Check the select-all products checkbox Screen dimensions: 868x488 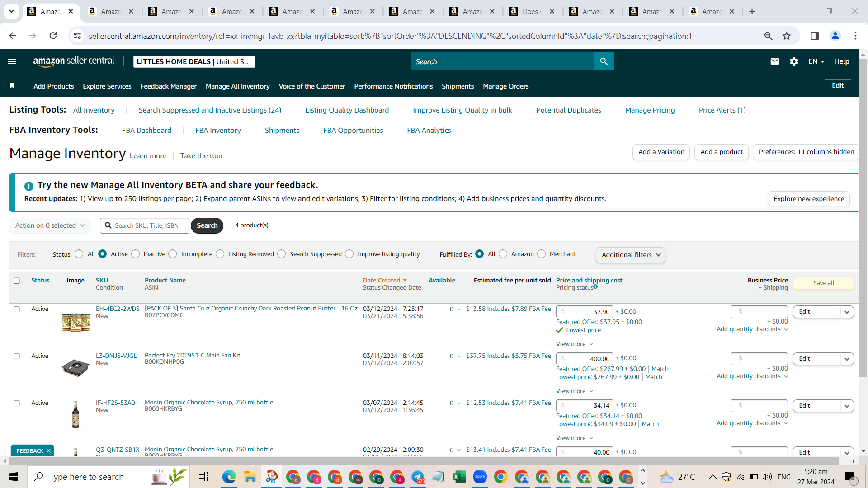coord(17,281)
